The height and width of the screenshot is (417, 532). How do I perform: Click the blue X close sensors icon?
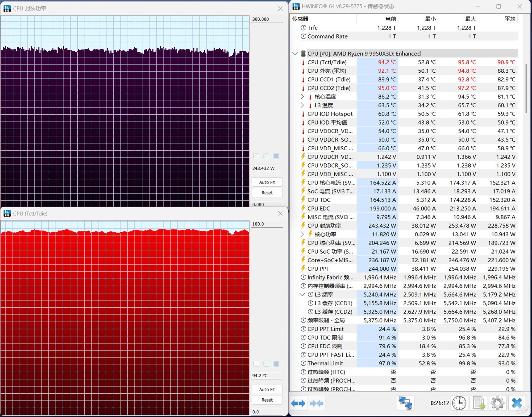[x=517, y=403]
